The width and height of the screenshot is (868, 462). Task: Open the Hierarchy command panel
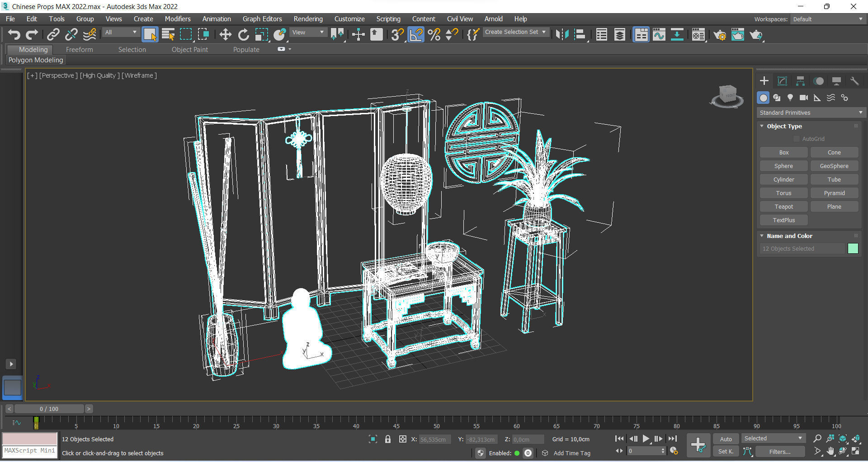click(800, 81)
